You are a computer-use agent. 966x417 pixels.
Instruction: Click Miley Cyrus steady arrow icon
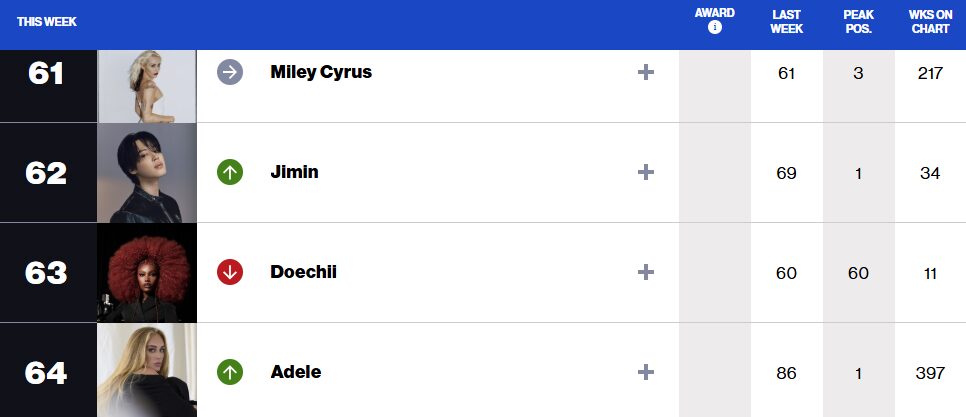coord(230,72)
